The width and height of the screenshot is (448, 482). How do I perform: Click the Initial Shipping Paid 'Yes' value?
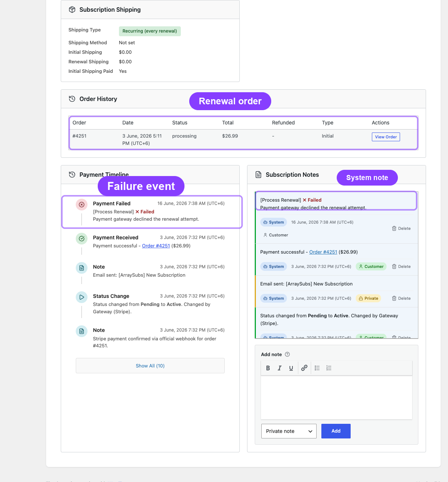pos(123,71)
